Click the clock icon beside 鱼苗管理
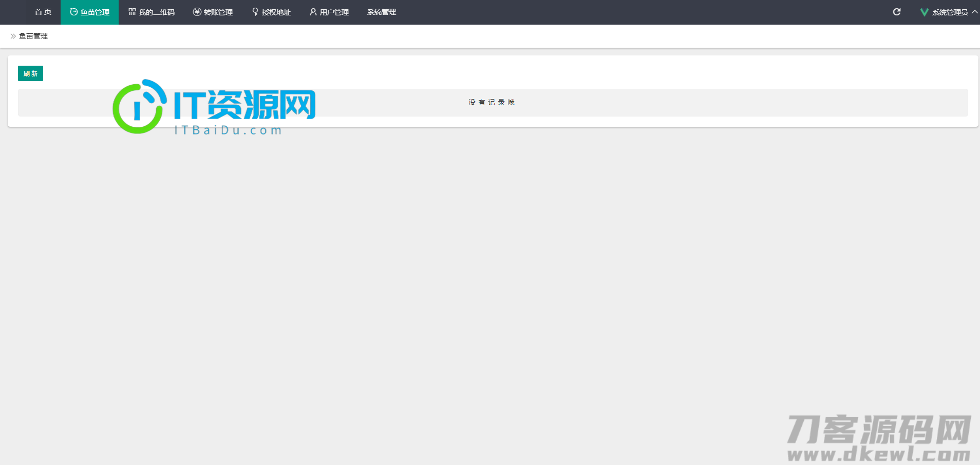980x465 pixels. coord(74,12)
